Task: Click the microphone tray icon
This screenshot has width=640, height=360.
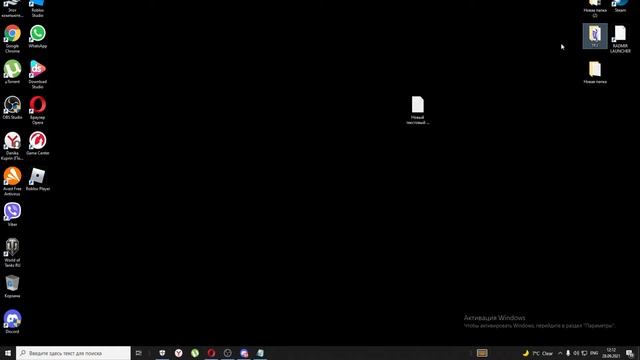Action: 568,353
